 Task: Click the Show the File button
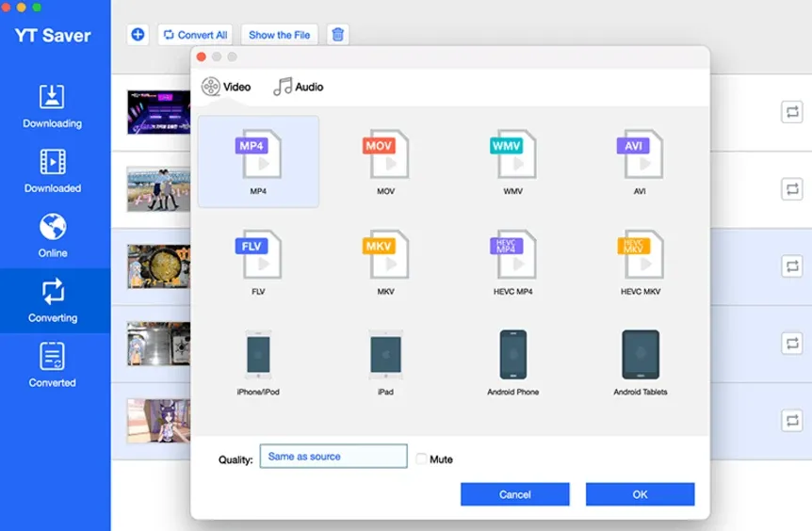coord(279,35)
